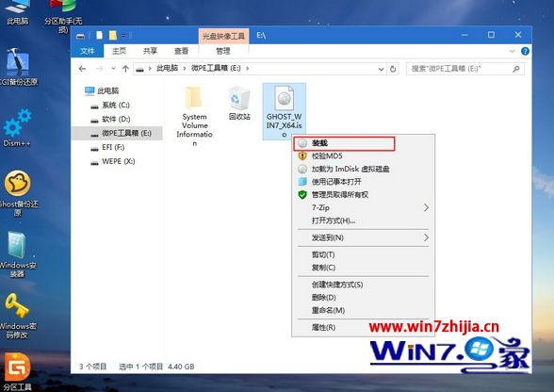Open 软件 (D:) drive in sidebar
554x392 pixels.
[110, 119]
